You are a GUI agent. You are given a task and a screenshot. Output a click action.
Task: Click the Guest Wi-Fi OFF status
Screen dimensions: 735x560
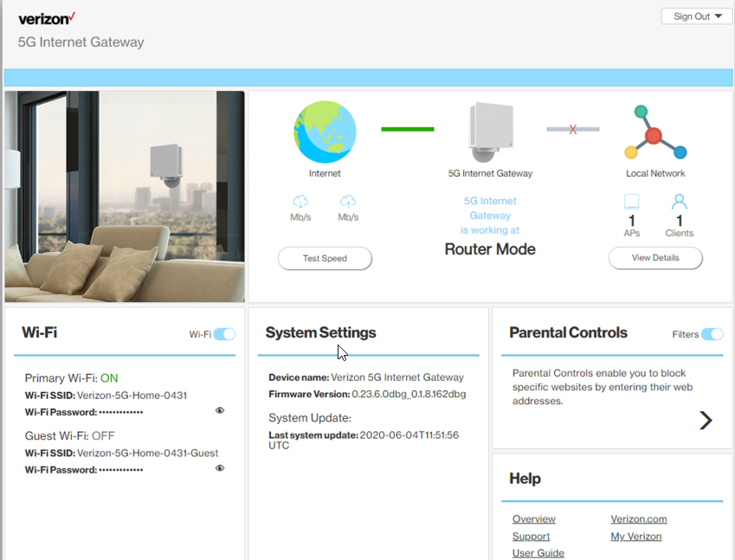tap(103, 436)
